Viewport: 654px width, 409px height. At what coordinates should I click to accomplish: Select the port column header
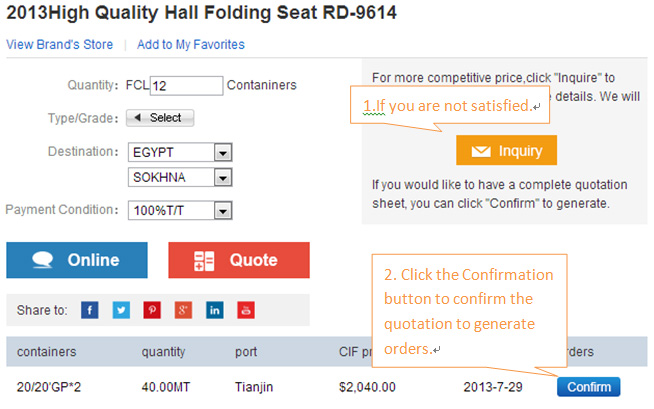[x=246, y=352]
